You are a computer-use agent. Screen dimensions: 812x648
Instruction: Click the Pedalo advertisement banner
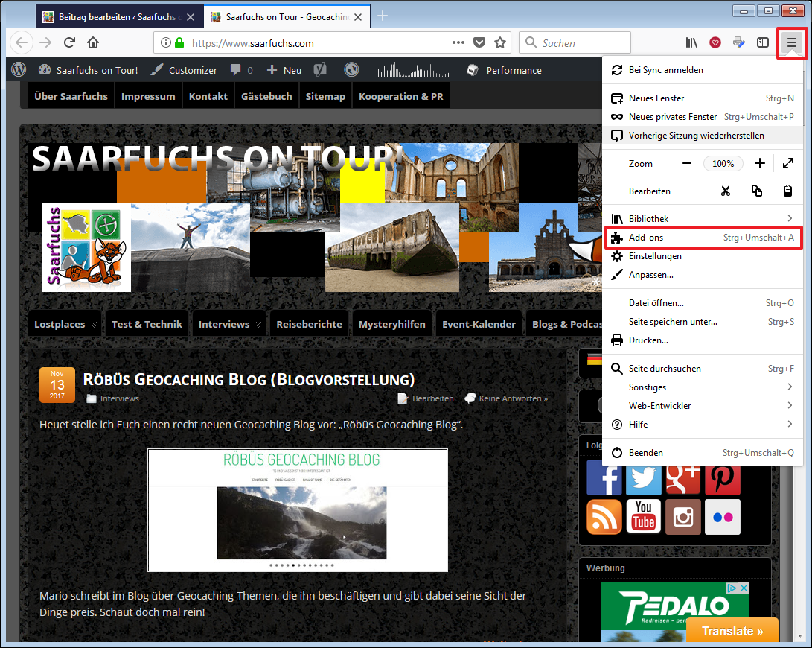pyautogui.click(x=675, y=612)
